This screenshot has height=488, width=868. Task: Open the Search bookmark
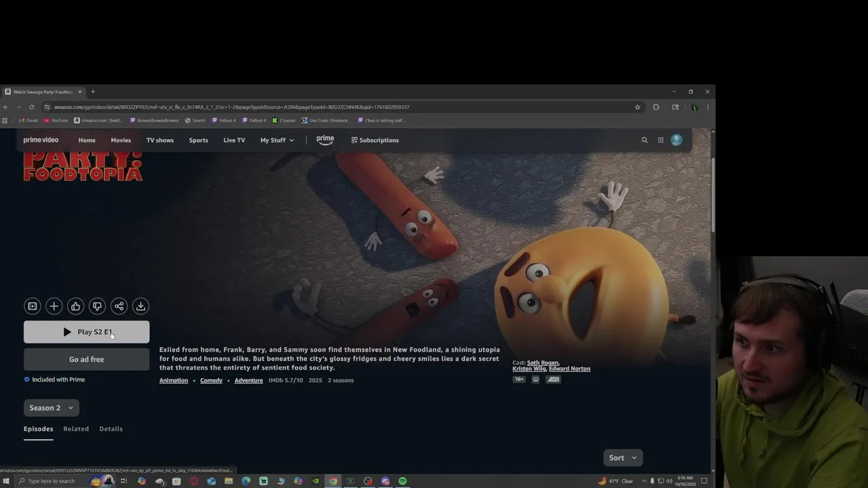pyautogui.click(x=195, y=121)
